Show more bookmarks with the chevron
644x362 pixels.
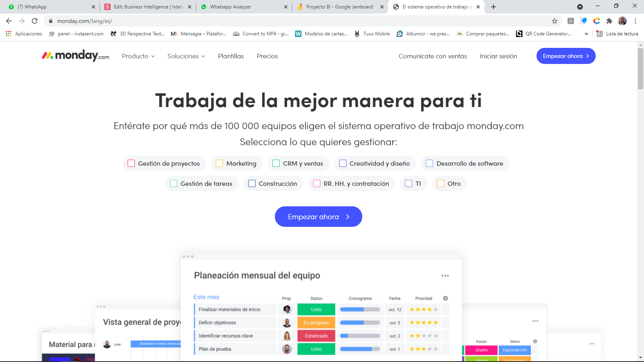tap(586, 34)
